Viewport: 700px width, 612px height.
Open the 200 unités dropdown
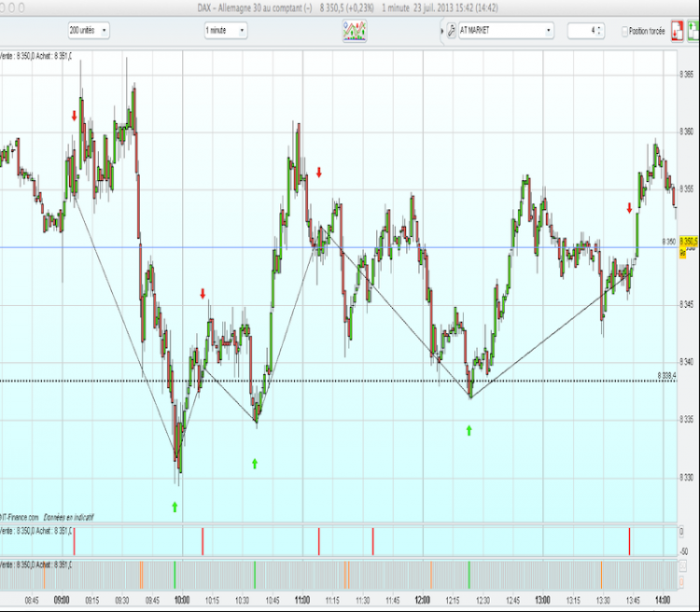click(x=89, y=31)
